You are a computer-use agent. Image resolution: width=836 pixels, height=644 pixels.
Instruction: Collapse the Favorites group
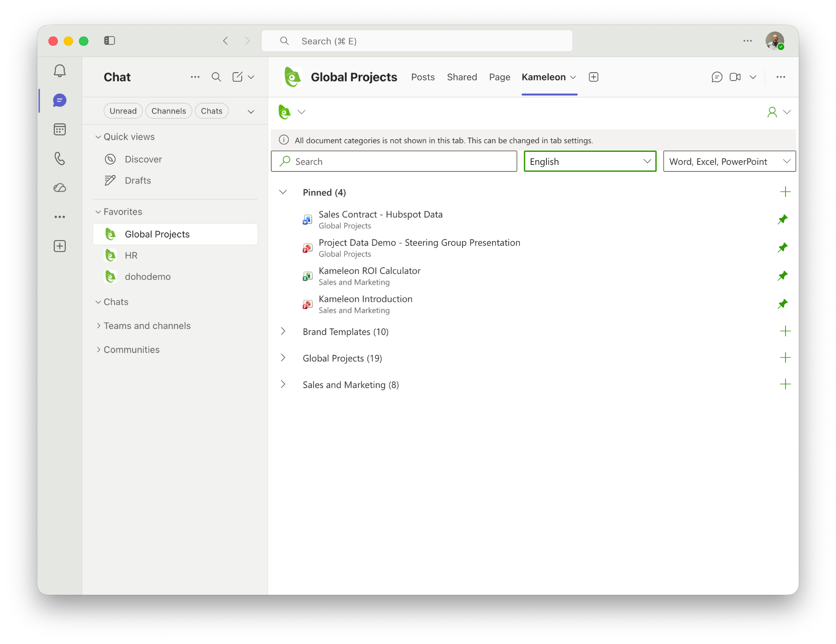pos(98,212)
